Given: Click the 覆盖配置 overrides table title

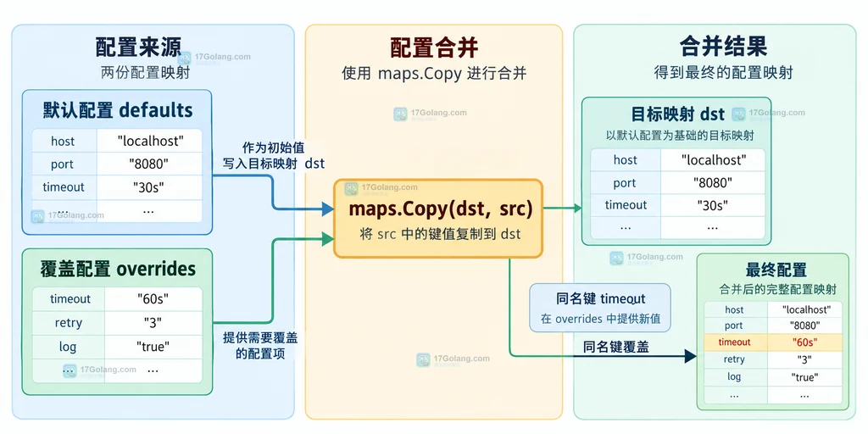Looking at the screenshot, I should [118, 269].
